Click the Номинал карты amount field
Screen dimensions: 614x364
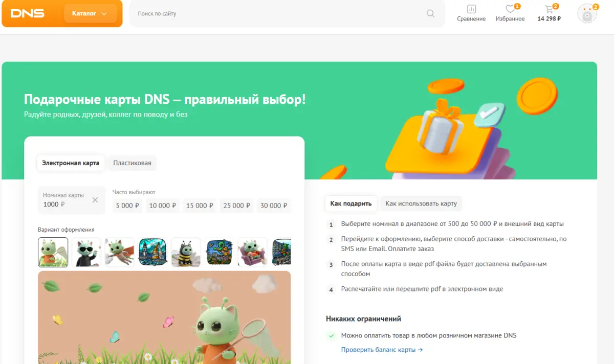[x=72, y=200]
